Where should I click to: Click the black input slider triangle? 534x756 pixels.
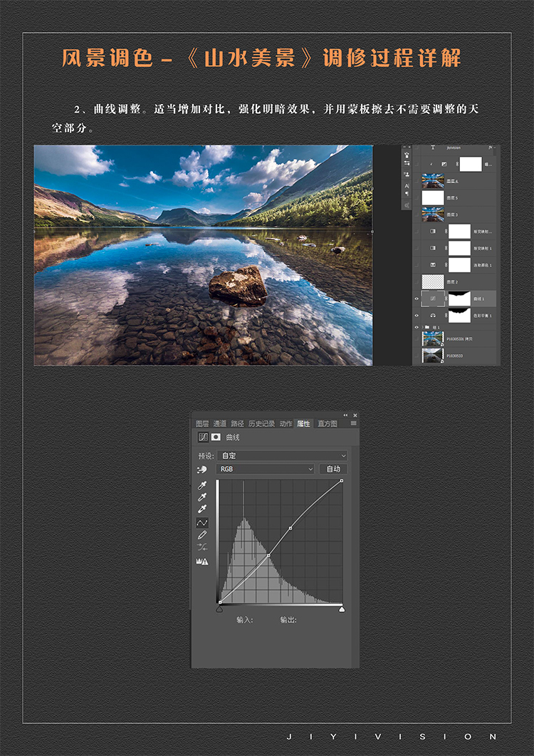[219, 609]
